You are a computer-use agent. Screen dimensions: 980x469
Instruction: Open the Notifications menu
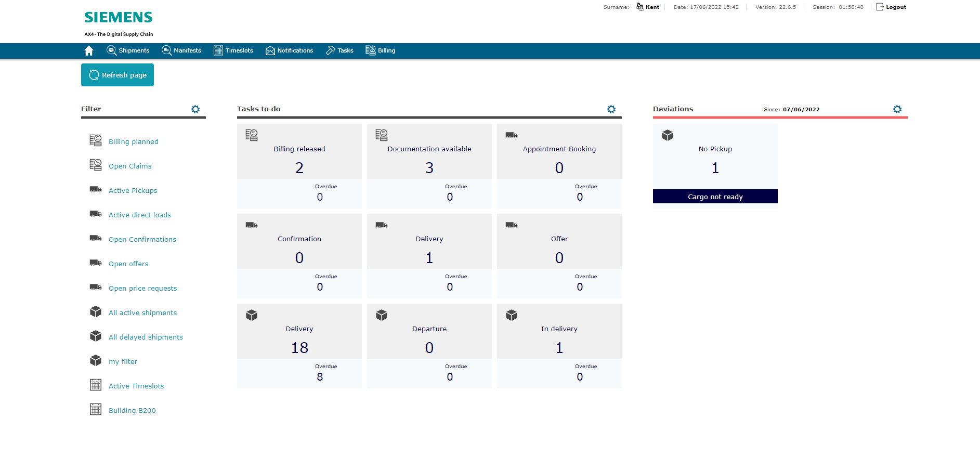point(290,50)
